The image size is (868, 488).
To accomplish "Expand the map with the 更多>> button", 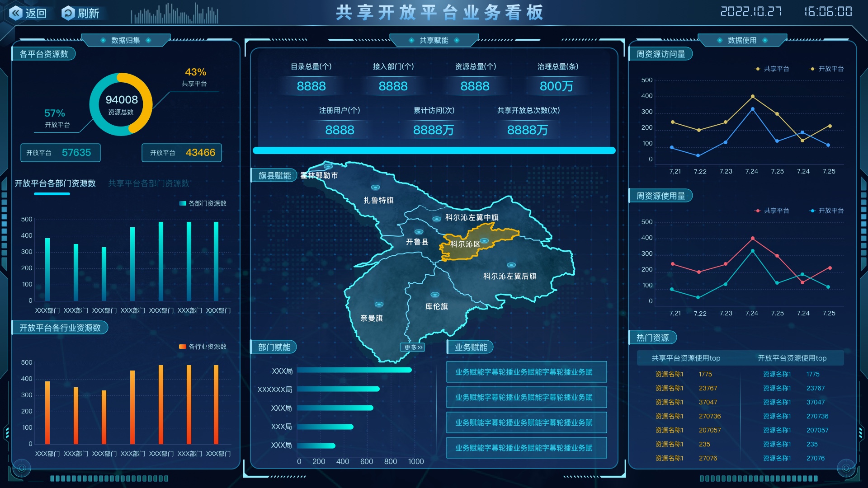I will pyautogui.click(x=413, y=347).
